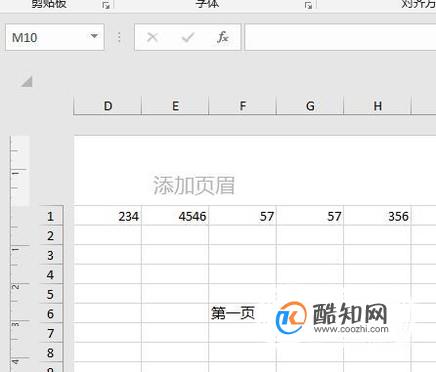Image resolution: width=436 pixels, height=372 pixels.
Task: Click the vertical page ruler
Action: click(x=20, y=253)
